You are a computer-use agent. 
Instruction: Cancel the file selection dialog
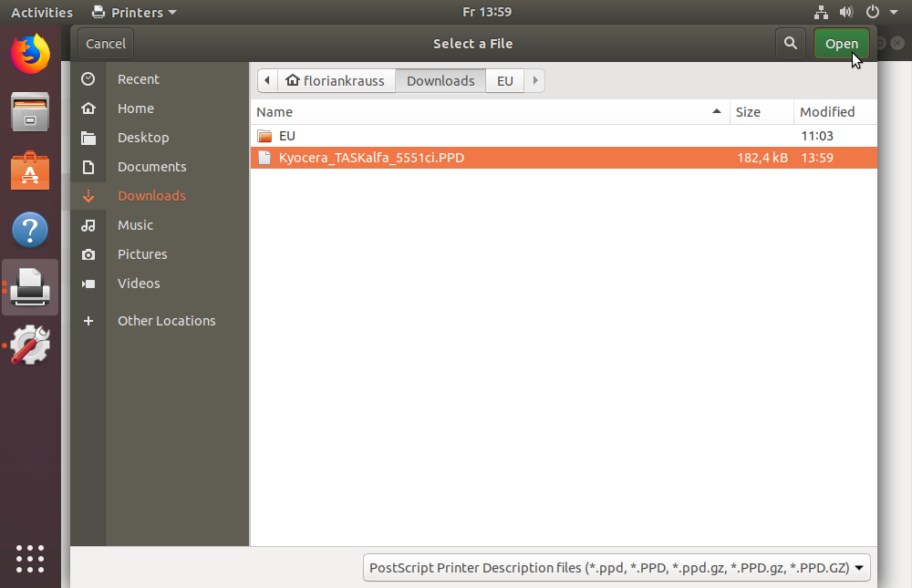106,44
